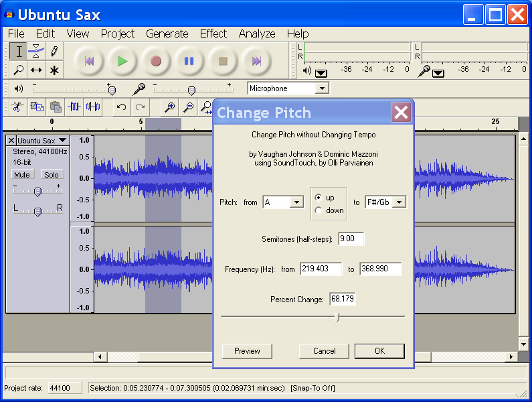
Task: Click the Zoom In magnifier icon
Action: point(169,107)
